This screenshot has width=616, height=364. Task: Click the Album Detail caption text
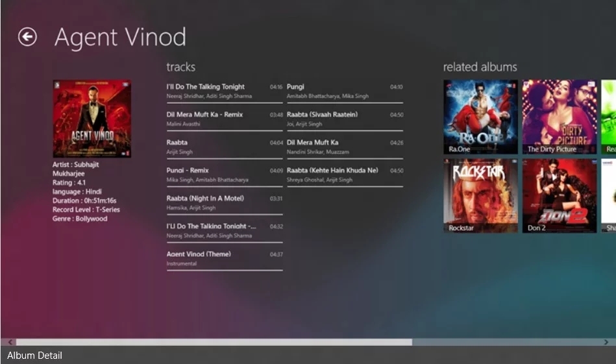point(34,356)
